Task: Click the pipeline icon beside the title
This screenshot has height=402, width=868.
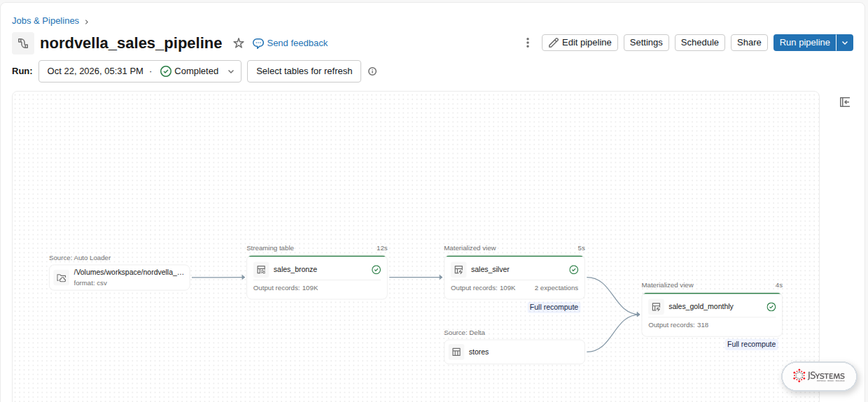Action: coord(23,43)
